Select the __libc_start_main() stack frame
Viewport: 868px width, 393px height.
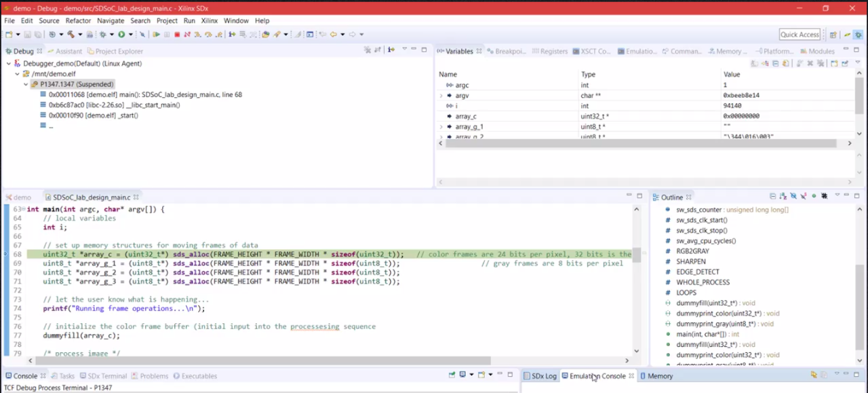pos(110,105)
